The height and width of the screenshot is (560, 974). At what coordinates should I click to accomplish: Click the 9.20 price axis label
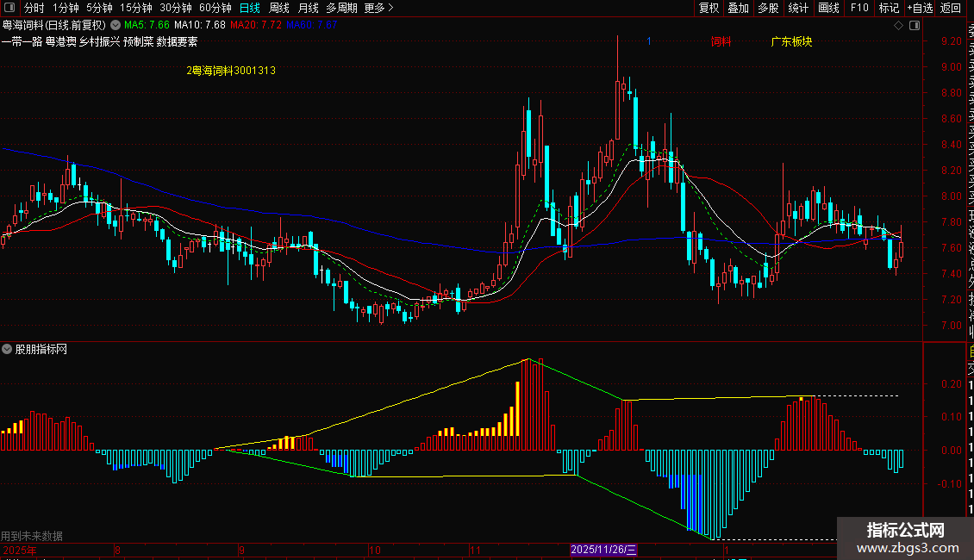point(951,41)
